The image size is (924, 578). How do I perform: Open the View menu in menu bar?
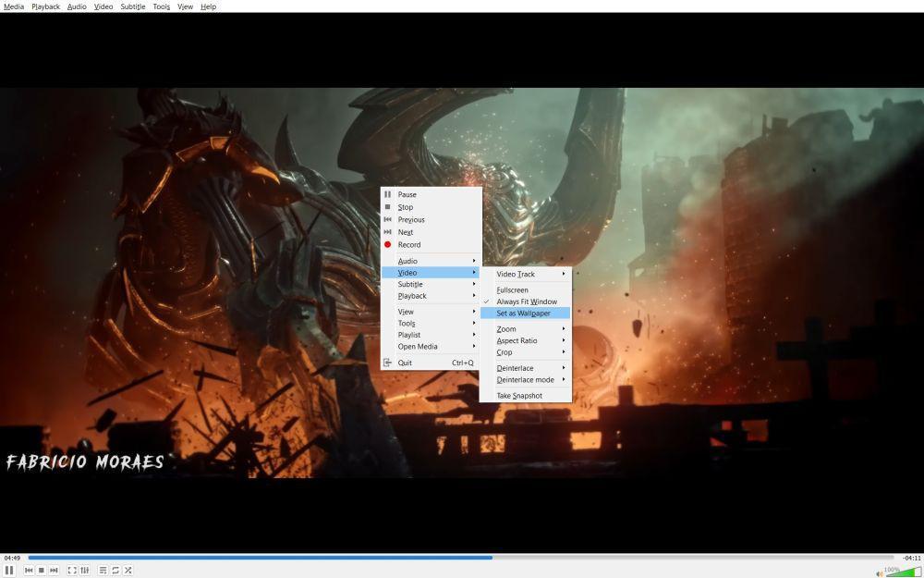point(185,6)
